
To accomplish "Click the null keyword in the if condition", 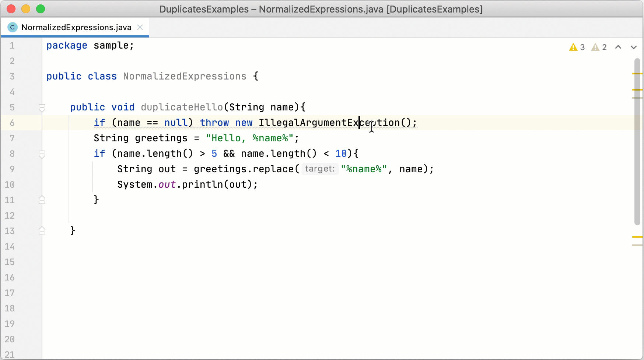I will [x=177, y=123].
